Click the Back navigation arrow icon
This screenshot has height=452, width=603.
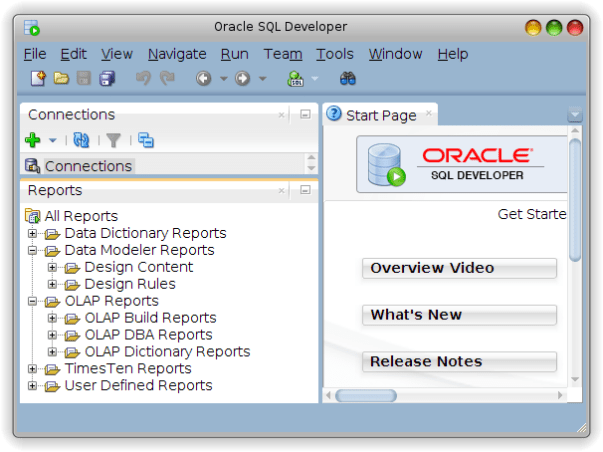(x=204, y=78)
